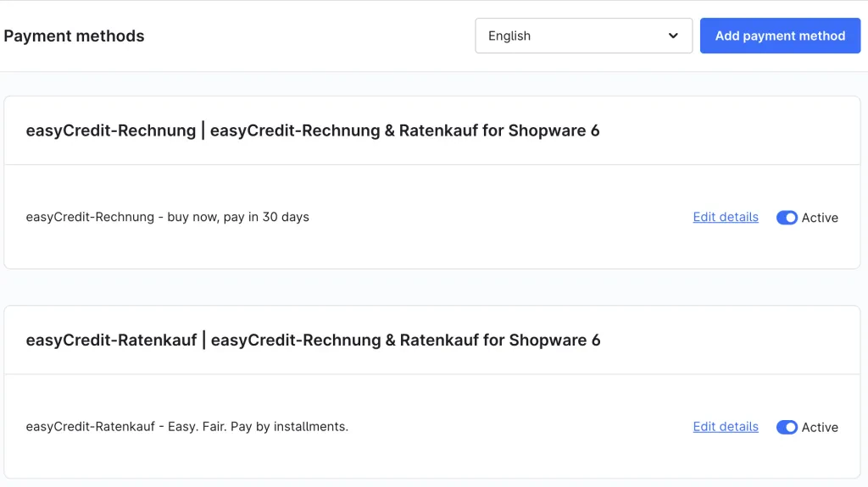This screenshot has height=487, width=868.
Task: Toggle the Active switch for easyCredit-Ratenkauf
Action: click(787, 427)
